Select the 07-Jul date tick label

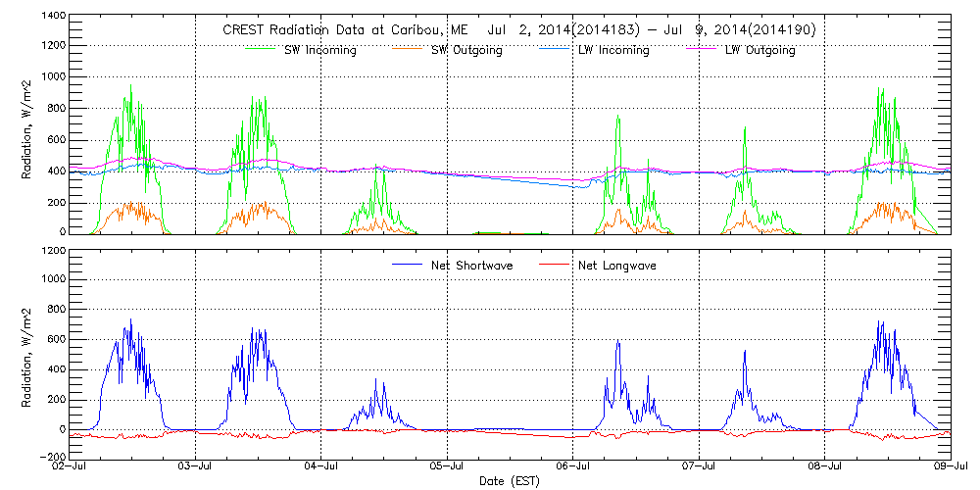coord(699,466)
